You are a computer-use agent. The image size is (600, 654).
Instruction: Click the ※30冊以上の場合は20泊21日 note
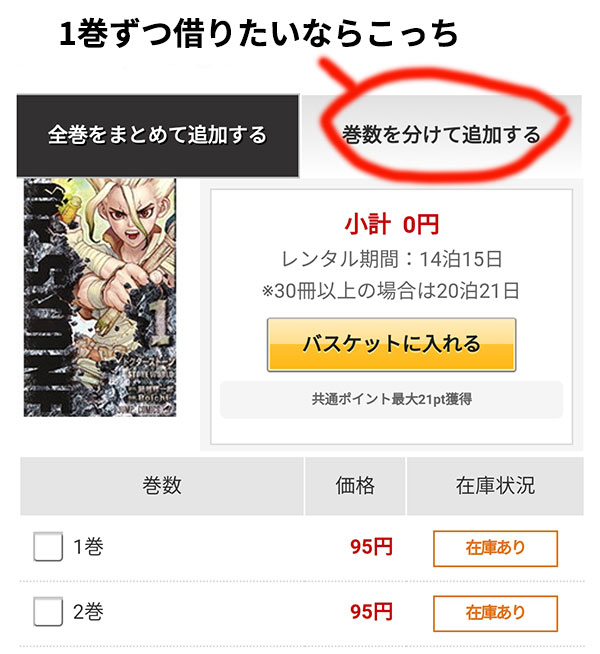391,291
